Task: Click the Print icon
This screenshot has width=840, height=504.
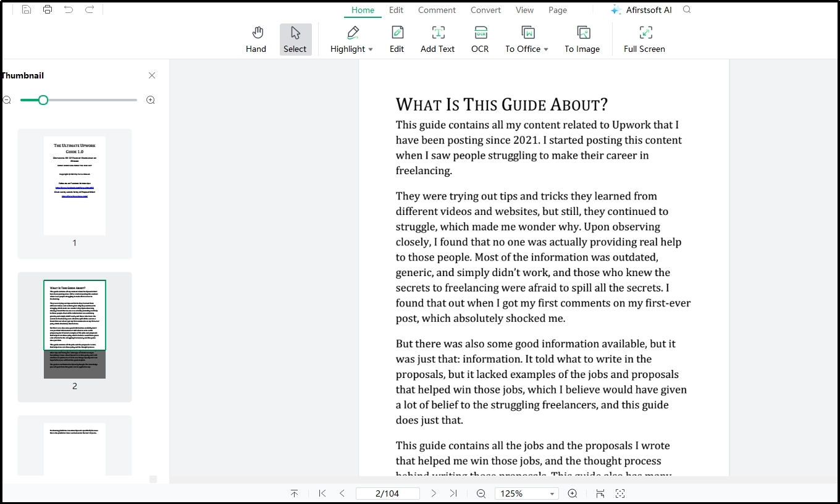Action: tap(48, 9)
